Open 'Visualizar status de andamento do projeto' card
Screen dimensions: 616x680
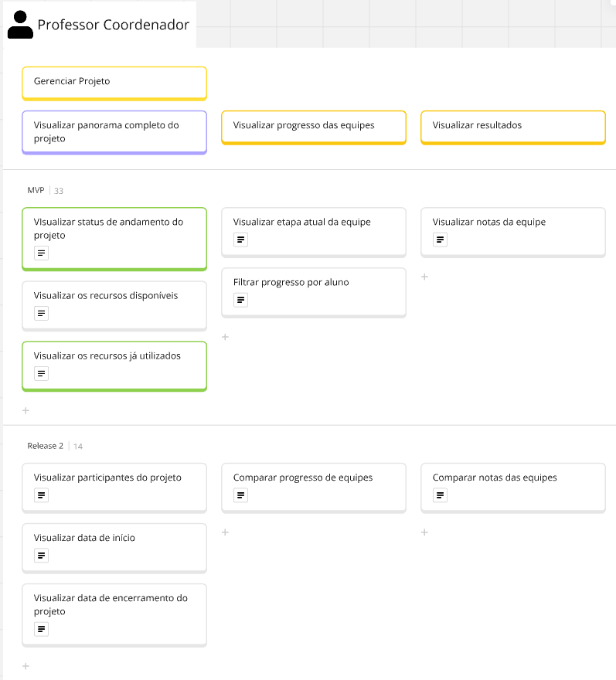[114, 240]
